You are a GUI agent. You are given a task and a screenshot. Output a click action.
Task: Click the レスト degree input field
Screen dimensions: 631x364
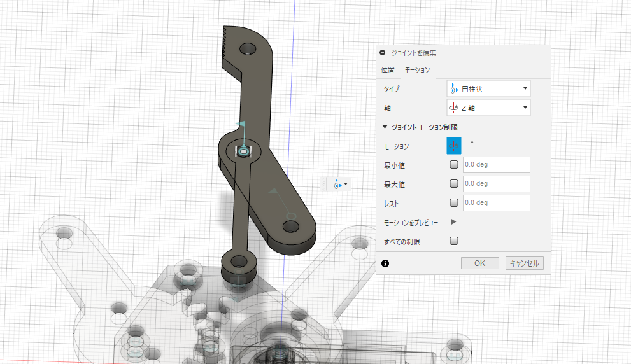tap(497, 203)
